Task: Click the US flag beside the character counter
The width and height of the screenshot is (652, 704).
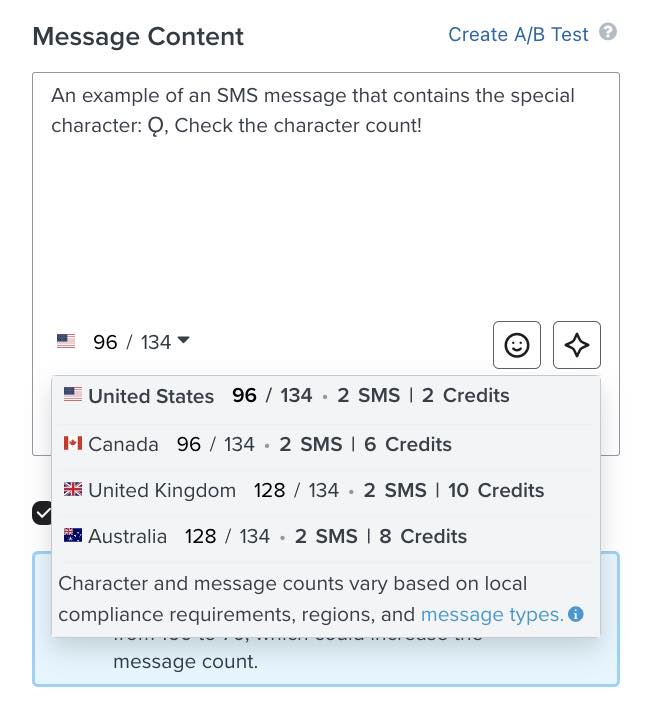Action: pyautogui.click(x=66, y=342)
